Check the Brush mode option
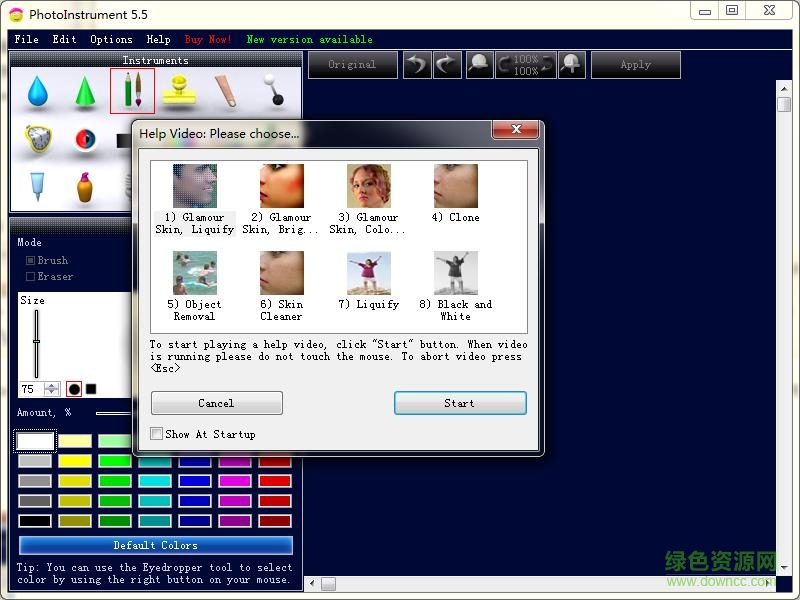Screen dimensions: 800x600 pyautogui.click(x=30, y=260)
